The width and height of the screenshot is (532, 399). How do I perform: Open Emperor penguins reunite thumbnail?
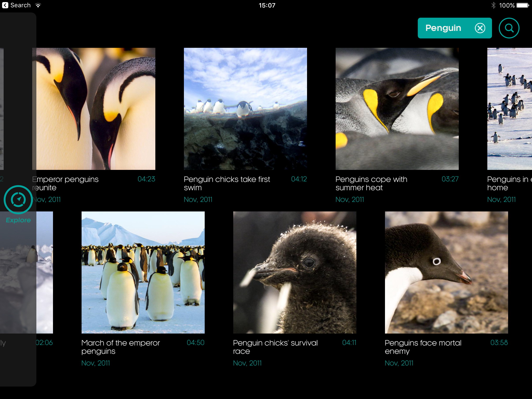(94, 109)
